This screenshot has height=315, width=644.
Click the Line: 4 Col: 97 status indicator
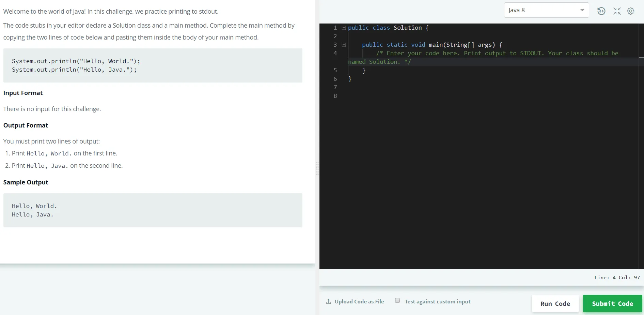pyautogui.click(x=617, y=277)
